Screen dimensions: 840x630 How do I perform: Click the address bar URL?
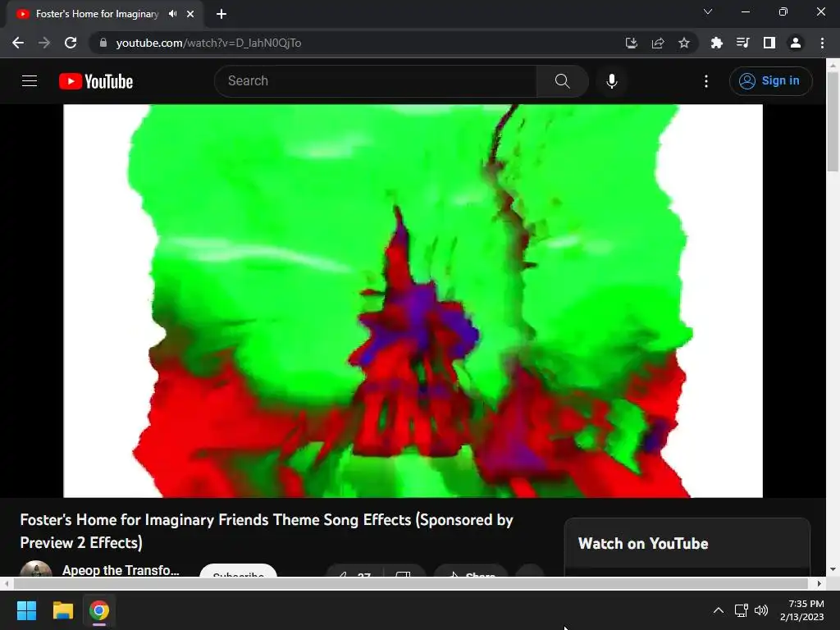(x=208, y=43)
